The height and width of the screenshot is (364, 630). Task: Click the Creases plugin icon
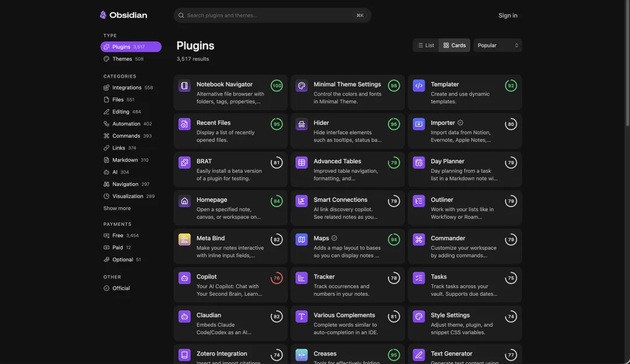(x=302, y=355)
